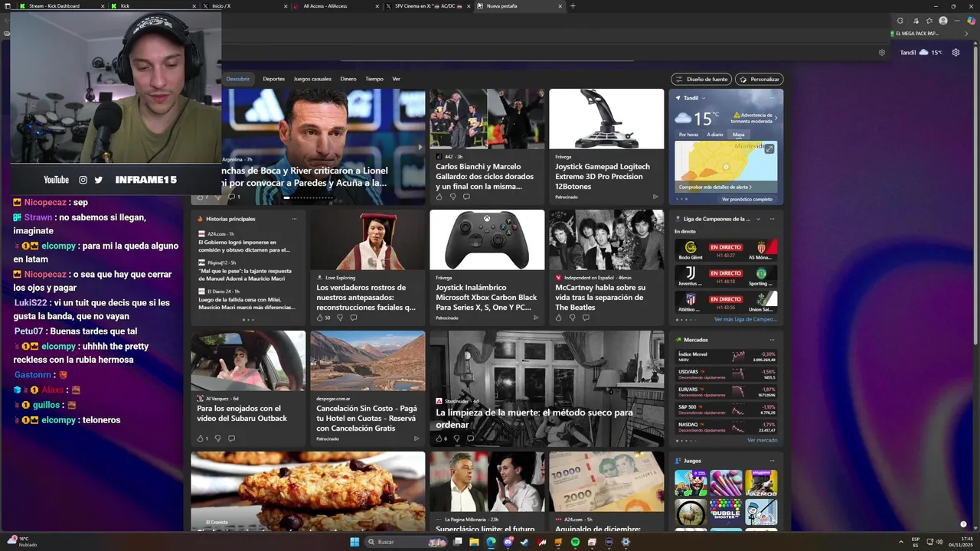
Task: Select the A diario weather tab
Action: coord(715,135)
